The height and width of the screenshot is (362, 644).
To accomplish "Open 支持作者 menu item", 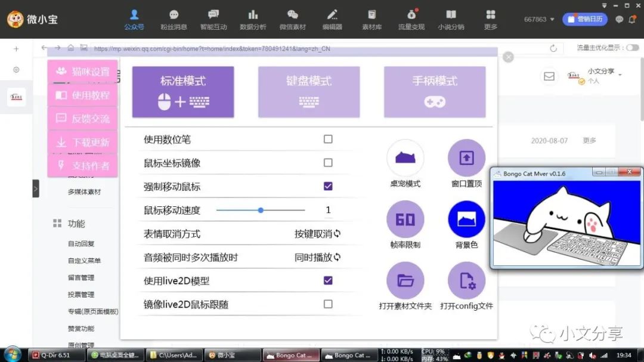I will [82, 166].
